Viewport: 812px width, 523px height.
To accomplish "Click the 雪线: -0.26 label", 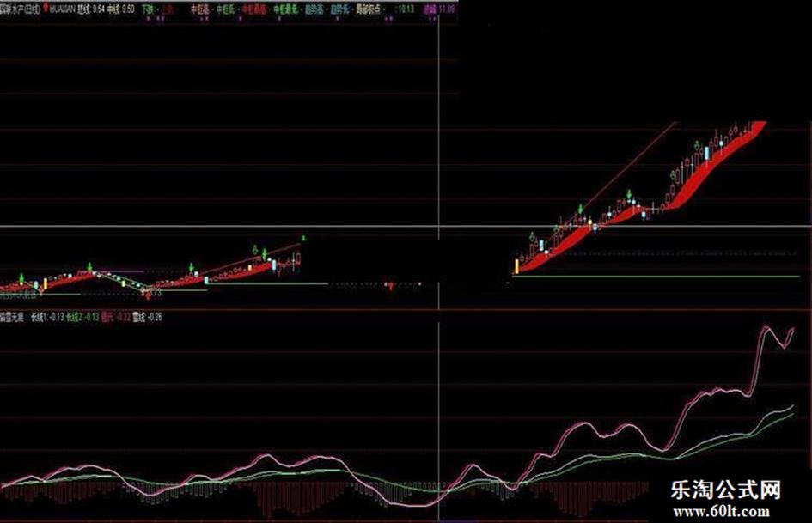I will [148, 317].
